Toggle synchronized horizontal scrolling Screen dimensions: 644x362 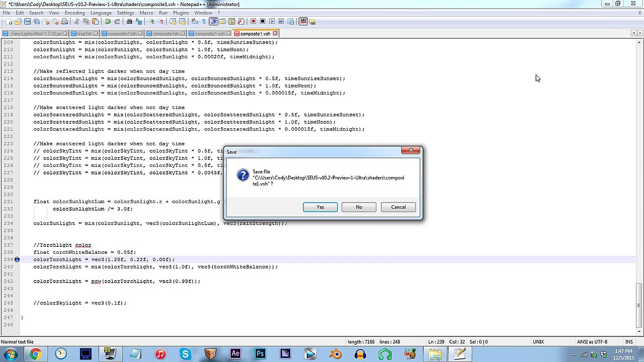[182, 22]
